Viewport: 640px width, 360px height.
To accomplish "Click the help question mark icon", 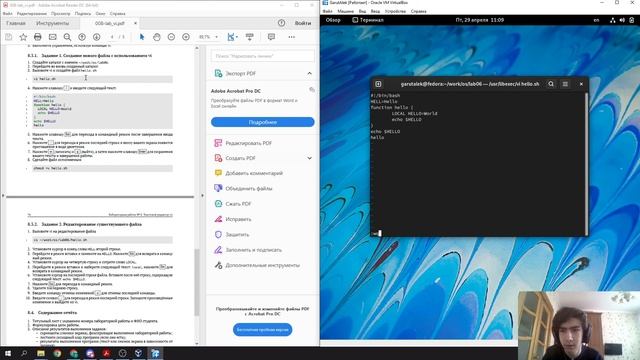I will coord(281,23).
